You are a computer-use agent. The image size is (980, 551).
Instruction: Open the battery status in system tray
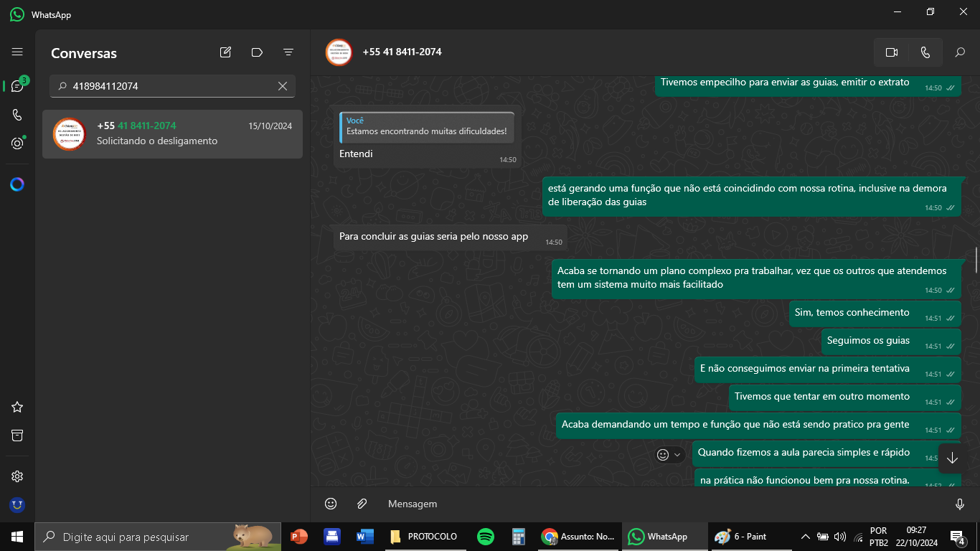(x=823, y=537)
